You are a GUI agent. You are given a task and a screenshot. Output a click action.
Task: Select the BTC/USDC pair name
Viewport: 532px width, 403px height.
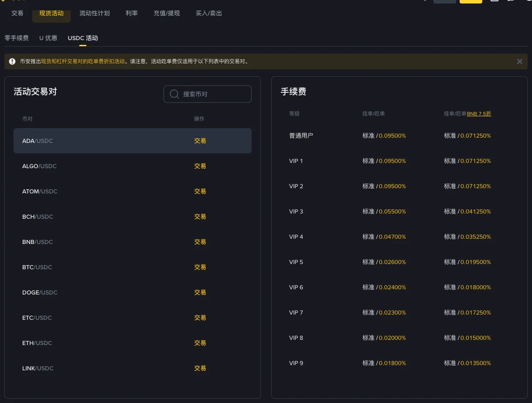(37, 267)
